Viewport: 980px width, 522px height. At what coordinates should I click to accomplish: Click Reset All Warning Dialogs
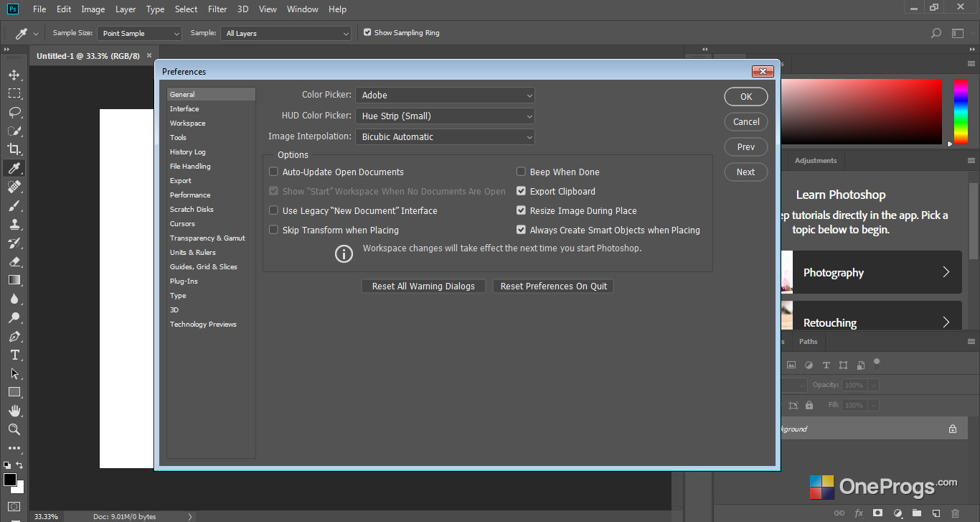[423, 286]
